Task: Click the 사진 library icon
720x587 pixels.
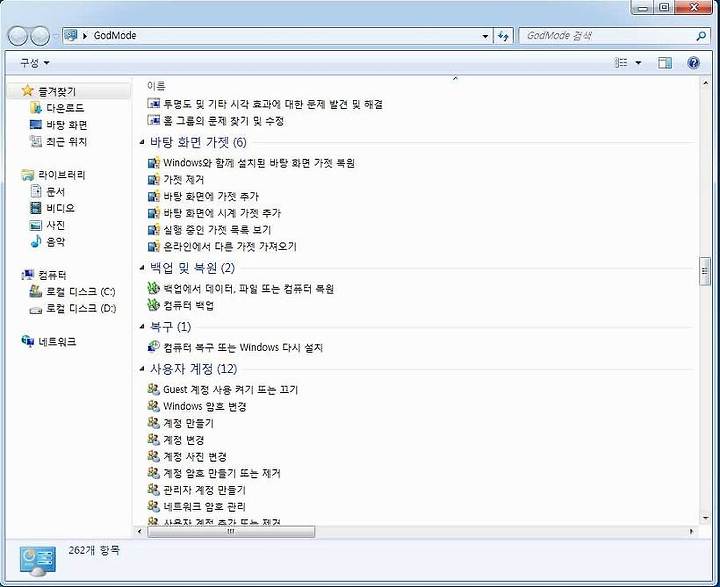Action: pos(35,225)
